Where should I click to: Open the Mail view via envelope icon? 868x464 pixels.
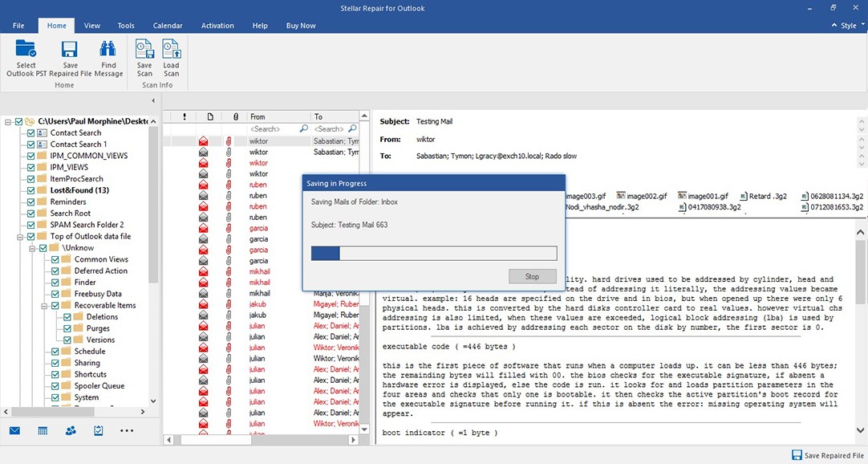(14, 430)
